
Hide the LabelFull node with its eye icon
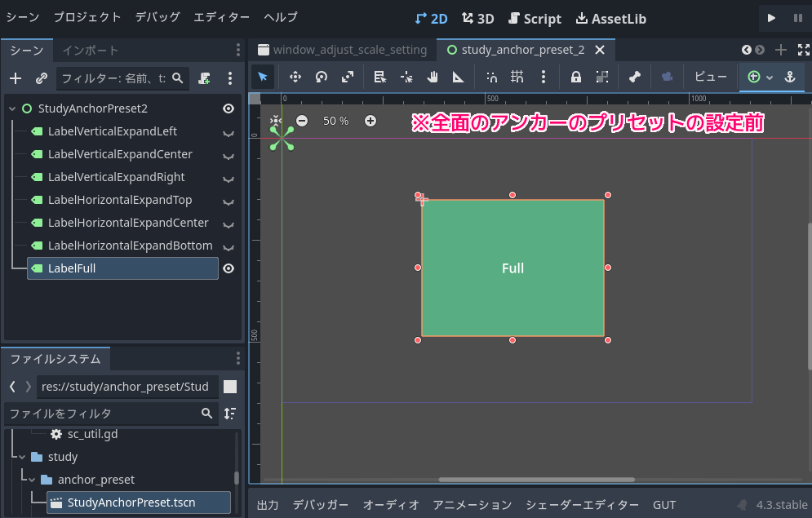pyautogui.click(x=229, y=268)
